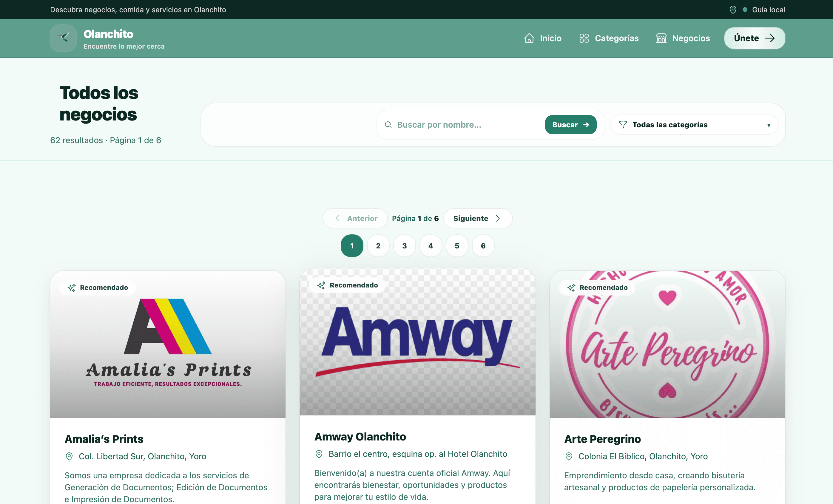Viewport: 833px width, 504px height.
Task: Open the Categorías nav item
Action: pos(609,38)
